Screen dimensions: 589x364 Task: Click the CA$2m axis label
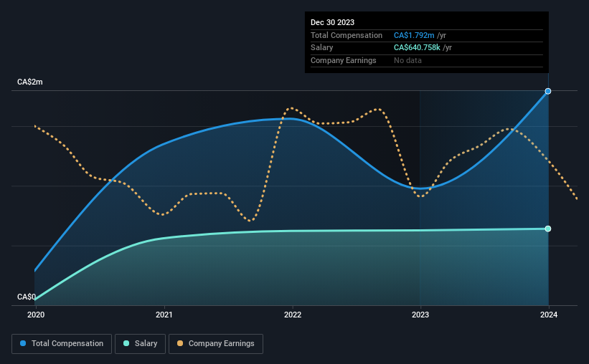click(x=30, y=82)
